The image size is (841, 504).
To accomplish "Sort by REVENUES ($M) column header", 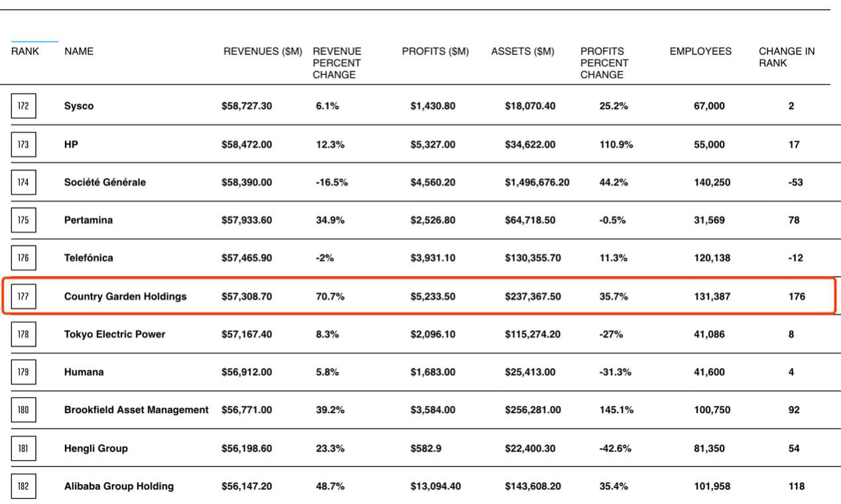I will pos(263,52).
